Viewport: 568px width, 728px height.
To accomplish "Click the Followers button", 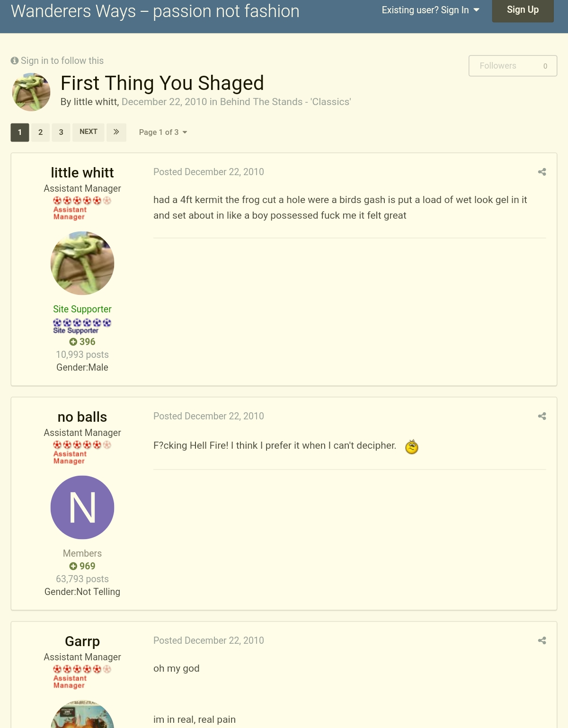I will (x=513, y=66).
